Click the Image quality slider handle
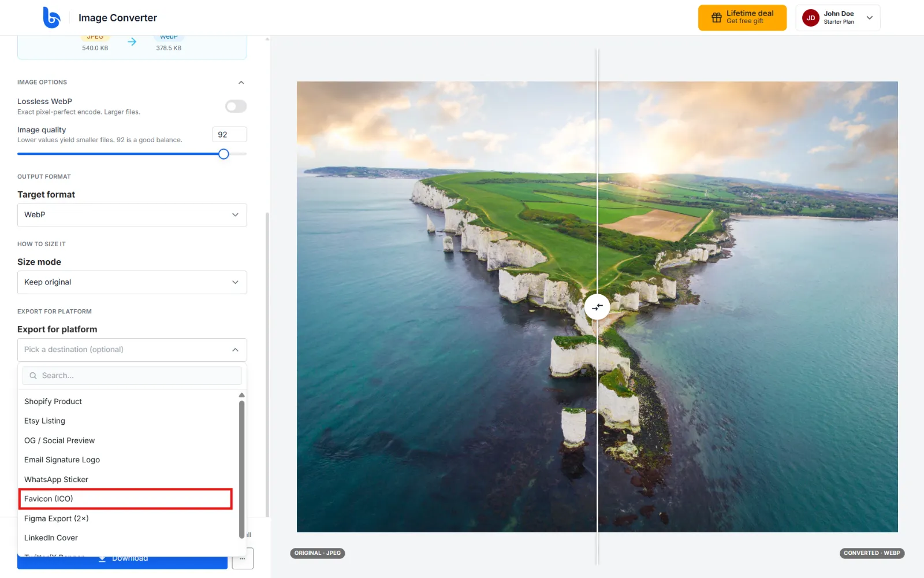This screenshot has width=924, height=578. (x=223, y=154)
